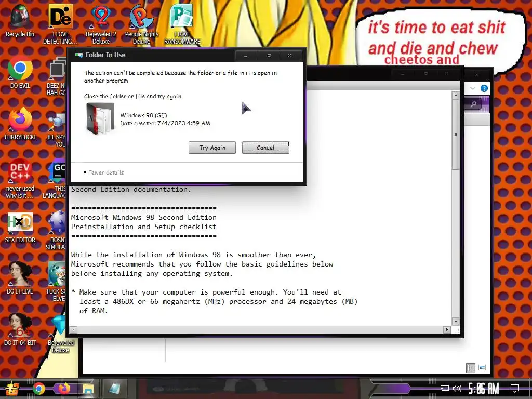Close the Explorer window behind Notepad

pos(477,75)
